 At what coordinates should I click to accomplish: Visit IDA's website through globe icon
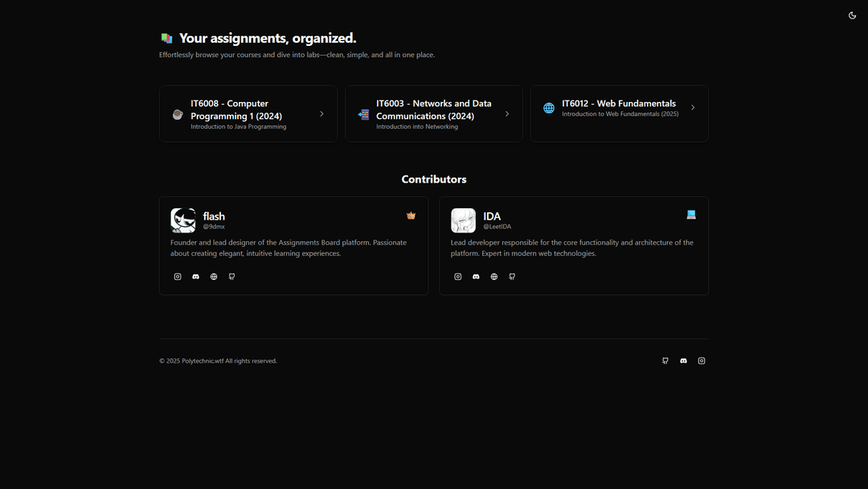point(494,276)
